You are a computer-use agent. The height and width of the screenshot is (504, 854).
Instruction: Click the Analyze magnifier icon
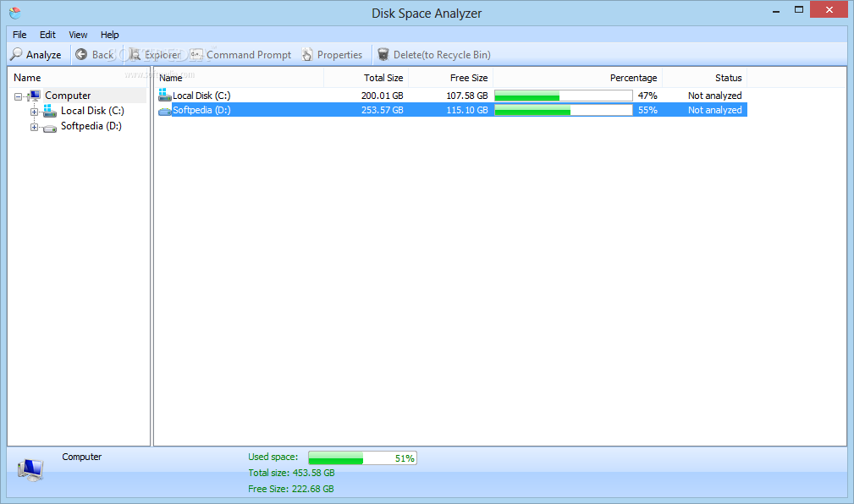click(16, 54)
